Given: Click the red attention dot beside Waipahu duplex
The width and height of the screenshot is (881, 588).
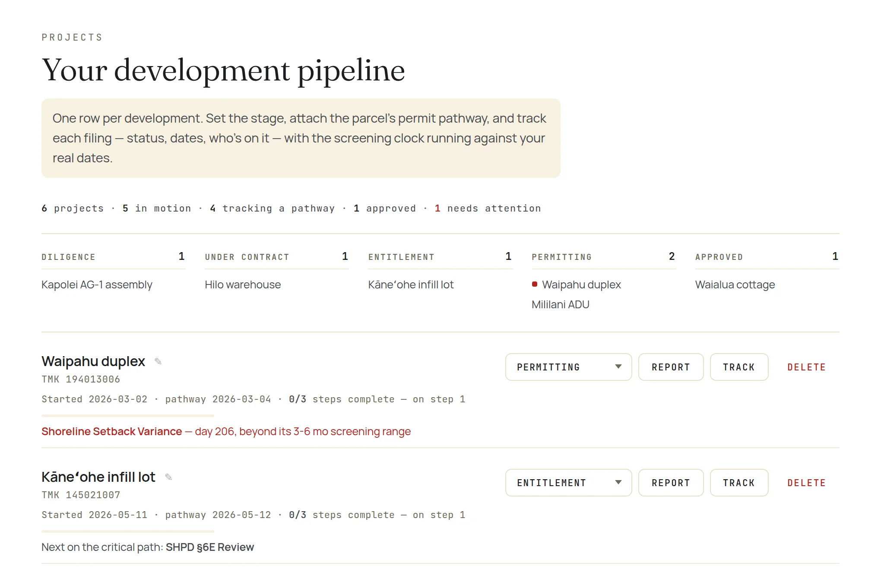Looking at the screenshot, I should click(x=535, y=284).
